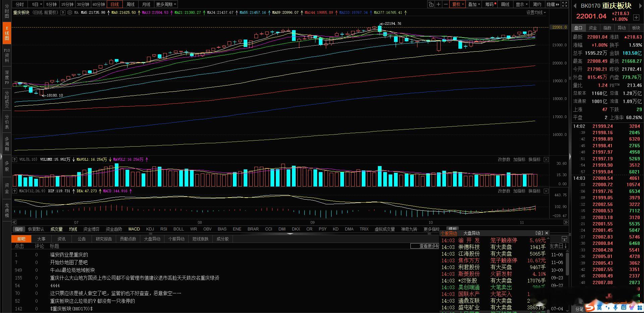The width and height of the screenshot is (644, 313).
Task: Close the VOL indicator pane
Action: point(546,159)
